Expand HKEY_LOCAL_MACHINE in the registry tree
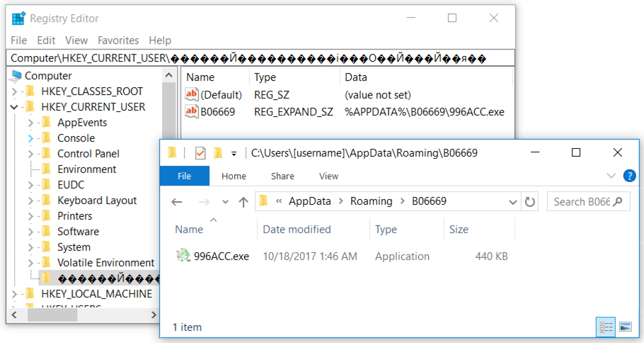644x343 pixels. [14, 294]
